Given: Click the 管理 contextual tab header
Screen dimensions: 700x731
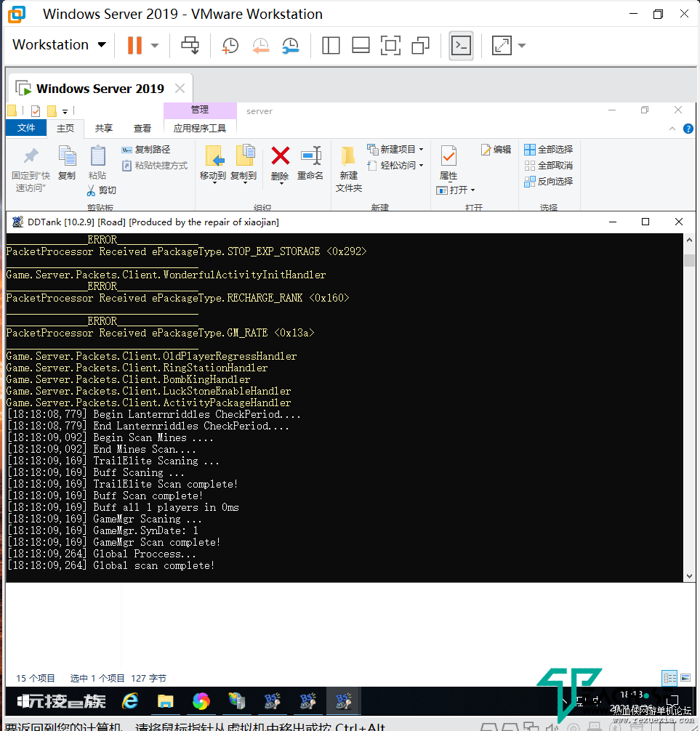Looking at the screenshot, I should tap(200, 110).
